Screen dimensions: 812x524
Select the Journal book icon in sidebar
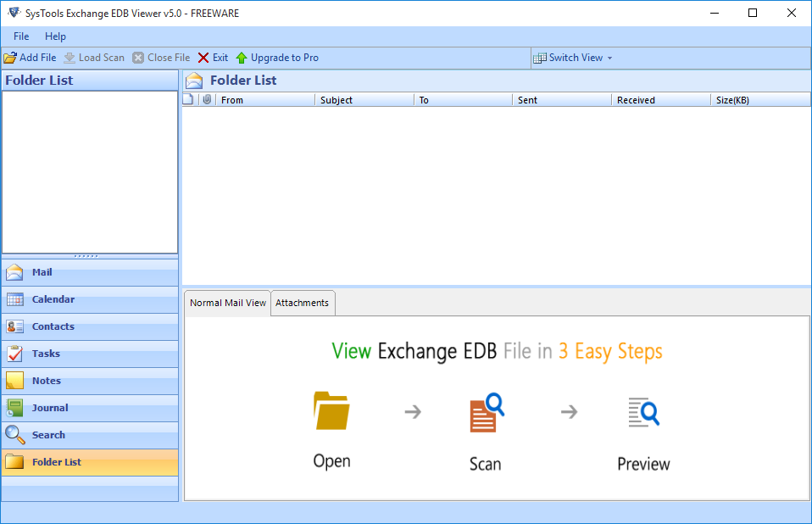(15, 408)
